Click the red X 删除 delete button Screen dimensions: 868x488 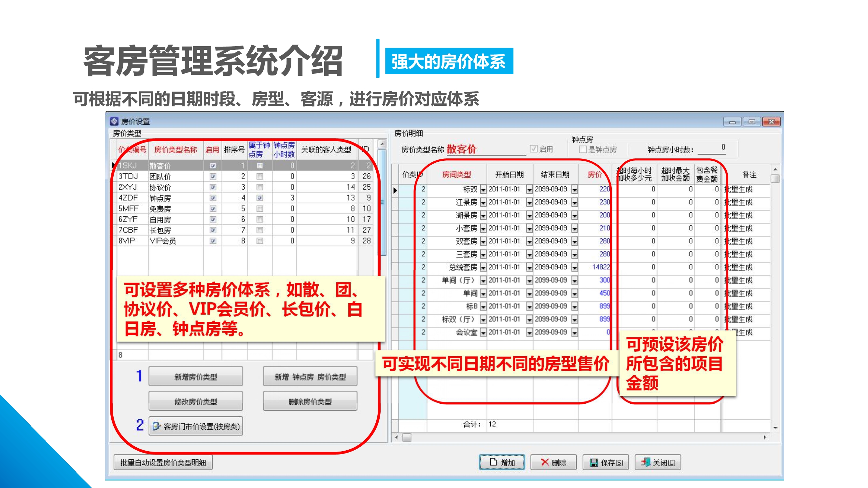[x=553, y=462]
